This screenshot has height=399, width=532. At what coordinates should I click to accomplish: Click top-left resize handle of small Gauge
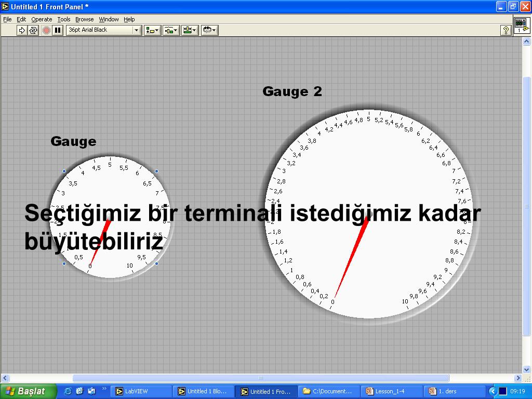click(x=64, y=171)
